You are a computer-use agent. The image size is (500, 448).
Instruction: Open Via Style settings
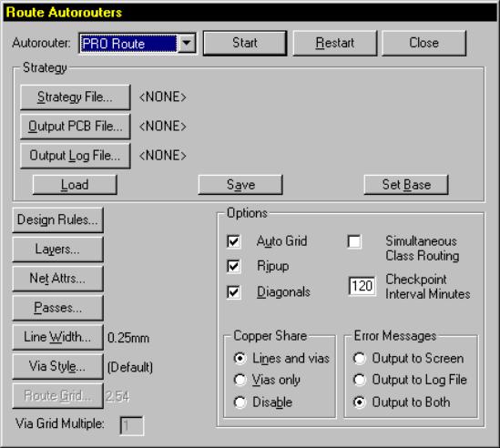click(x=57, y=367)
